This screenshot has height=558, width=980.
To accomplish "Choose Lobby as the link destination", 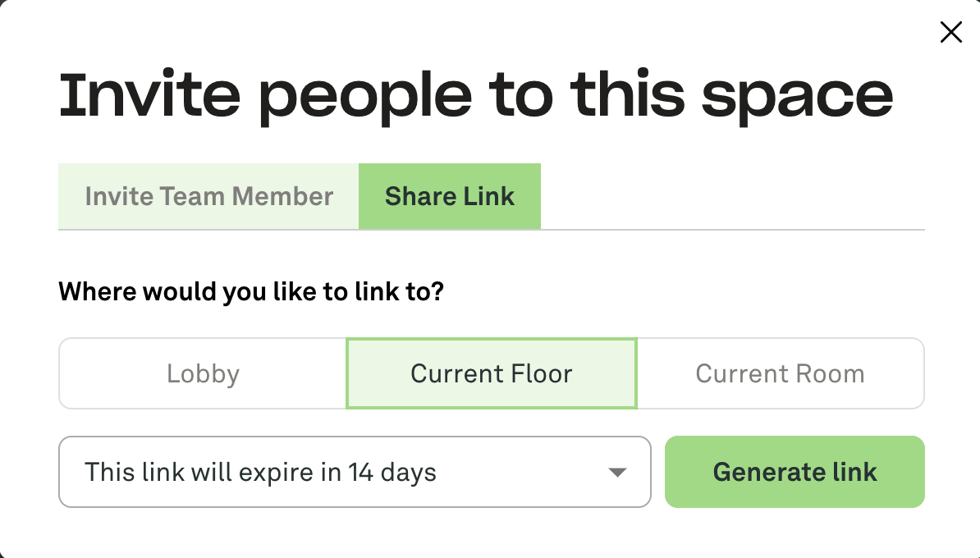I will (203, 374).
